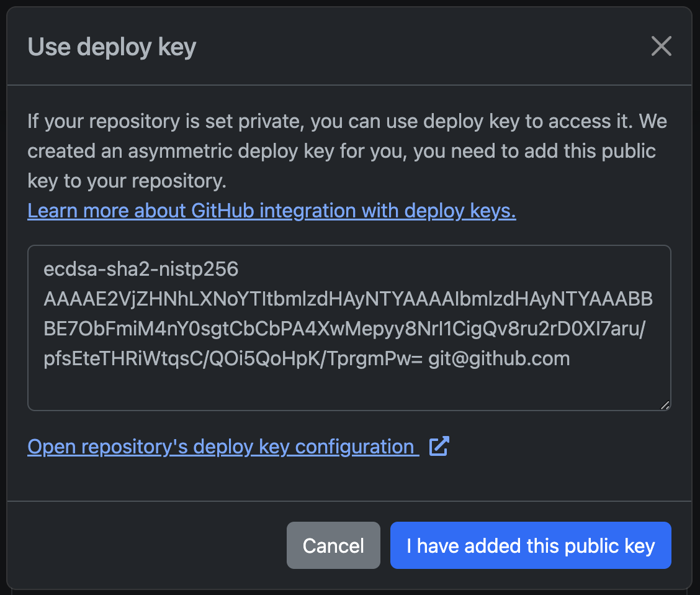The height and width of the screenshot is (595, 700).
Task: Click the dialog header bar right of title
Action: pos(422,47)
